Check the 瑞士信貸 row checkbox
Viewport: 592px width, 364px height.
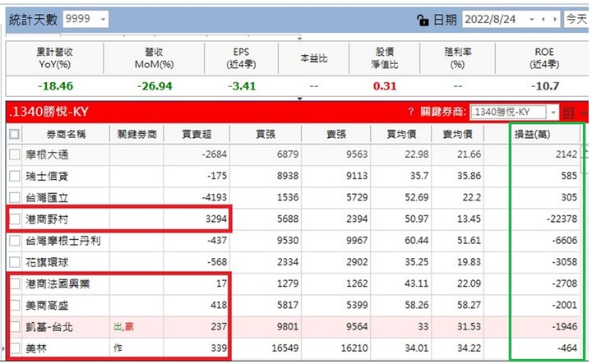(14, 176)
